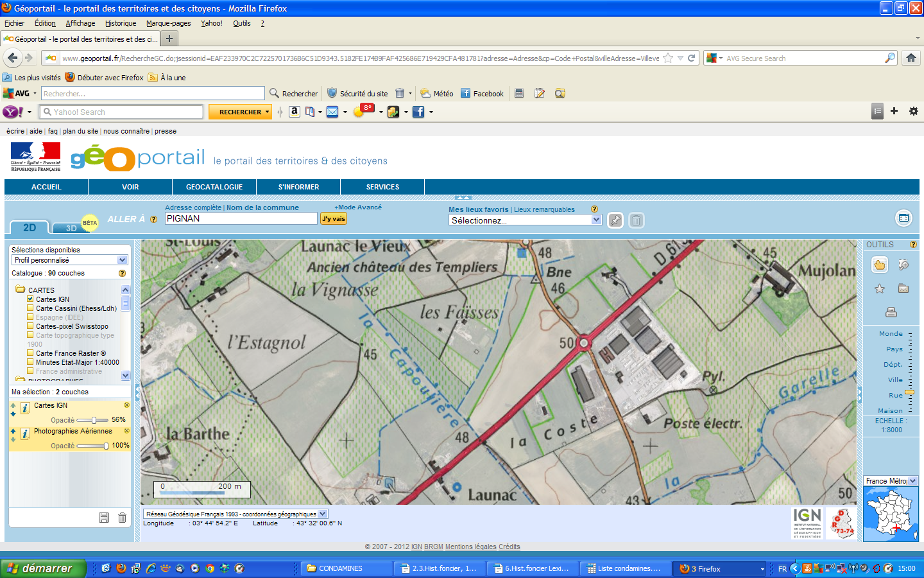The width and height of the screenshot is (924, 578).
Task: Open the Catalogue help question mark
Action: (122, 273)
